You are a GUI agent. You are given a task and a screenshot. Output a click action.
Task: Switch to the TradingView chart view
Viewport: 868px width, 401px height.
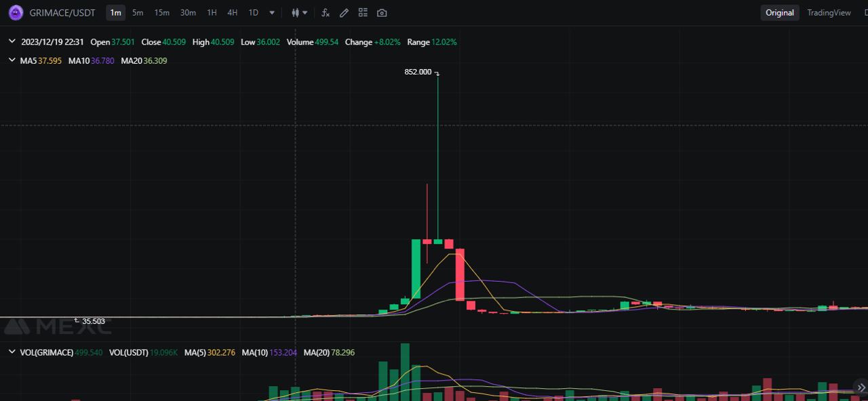point(829,13)
